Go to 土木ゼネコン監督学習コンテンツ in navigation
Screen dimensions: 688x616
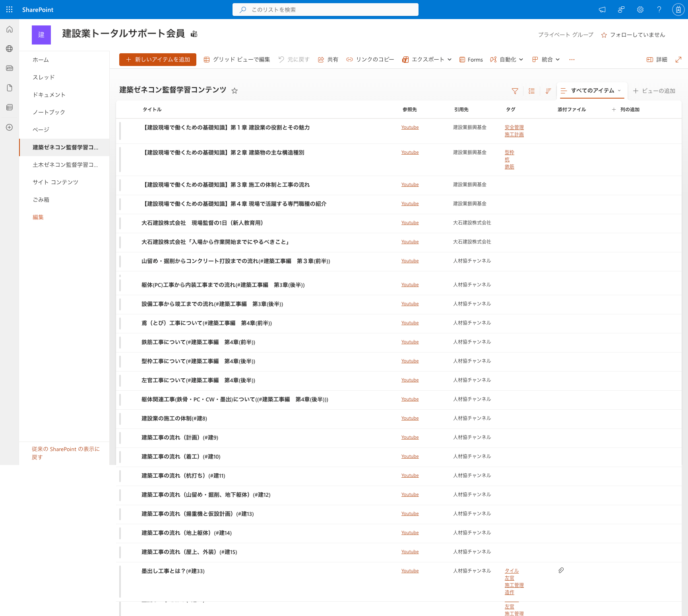(x=65, y=165)
